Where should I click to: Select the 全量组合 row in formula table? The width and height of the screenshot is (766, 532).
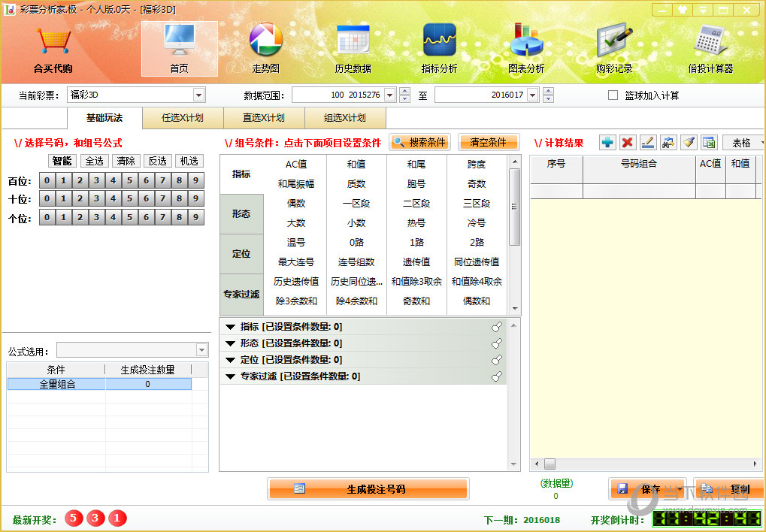(99, 385)
